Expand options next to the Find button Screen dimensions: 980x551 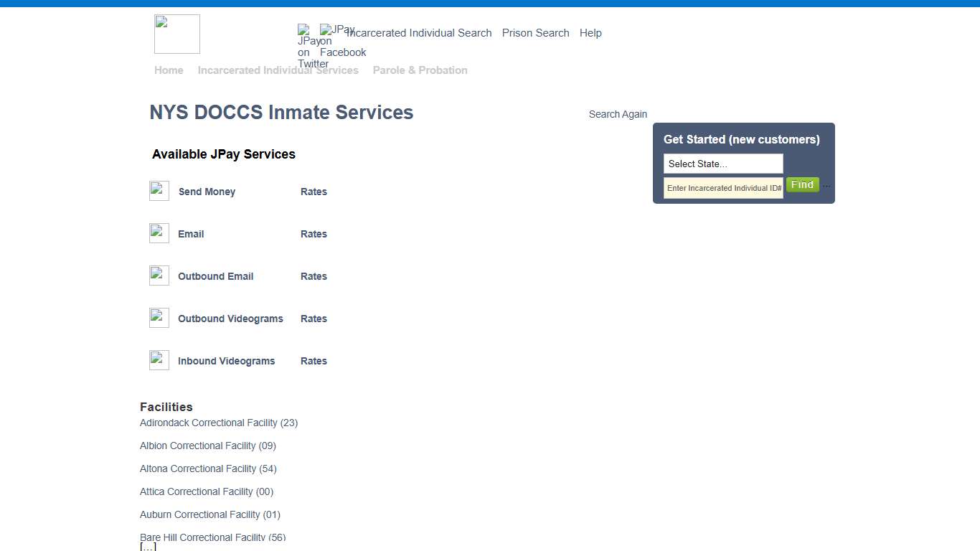click(x=826, y=185)
